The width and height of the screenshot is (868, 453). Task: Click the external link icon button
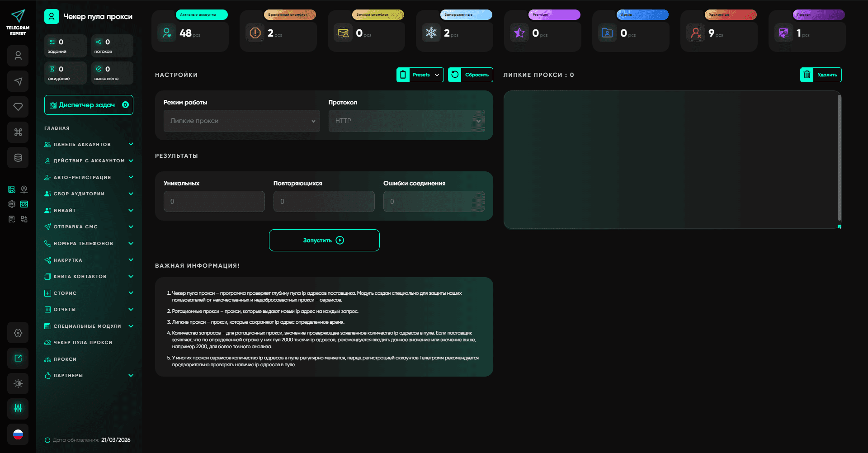(18, 358)
